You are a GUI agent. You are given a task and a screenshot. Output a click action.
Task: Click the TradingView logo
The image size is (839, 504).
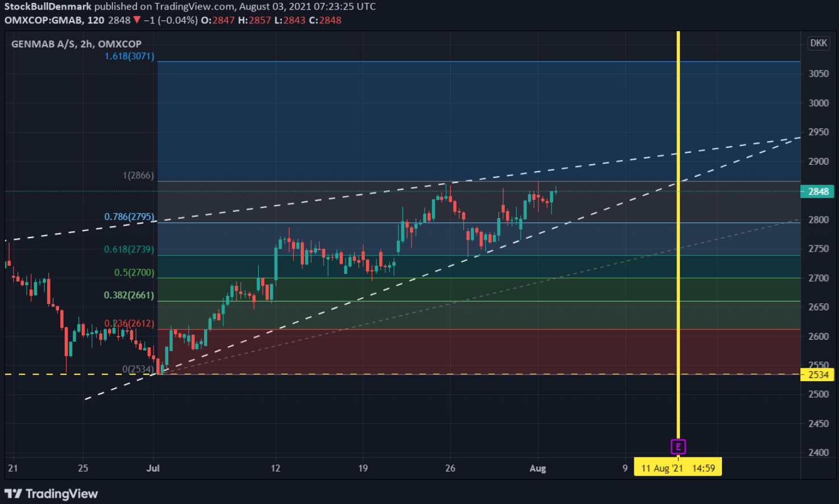(51, 494)
